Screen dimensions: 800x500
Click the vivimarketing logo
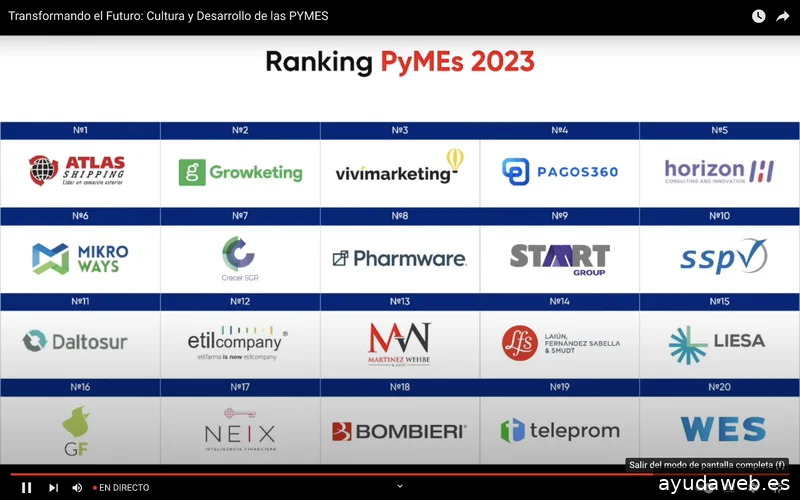399,167
